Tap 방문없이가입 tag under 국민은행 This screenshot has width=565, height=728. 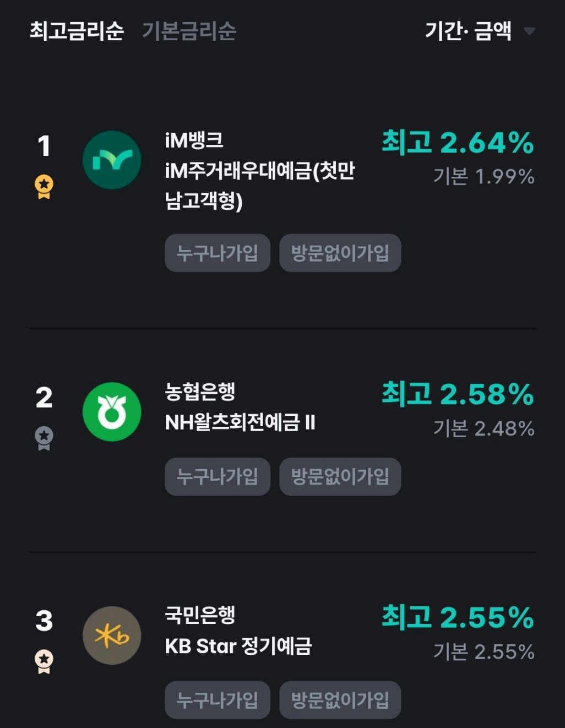pyautogui.click(x=340, y=700)
